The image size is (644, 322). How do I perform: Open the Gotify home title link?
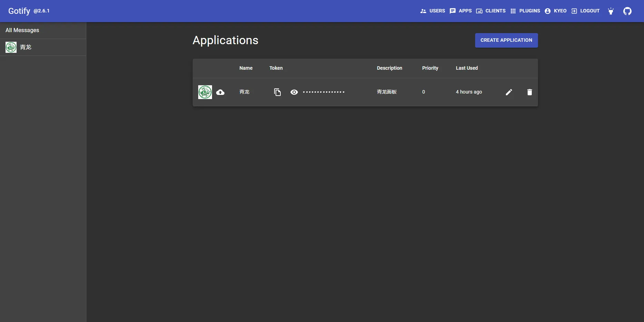click(x=19, y=11)
